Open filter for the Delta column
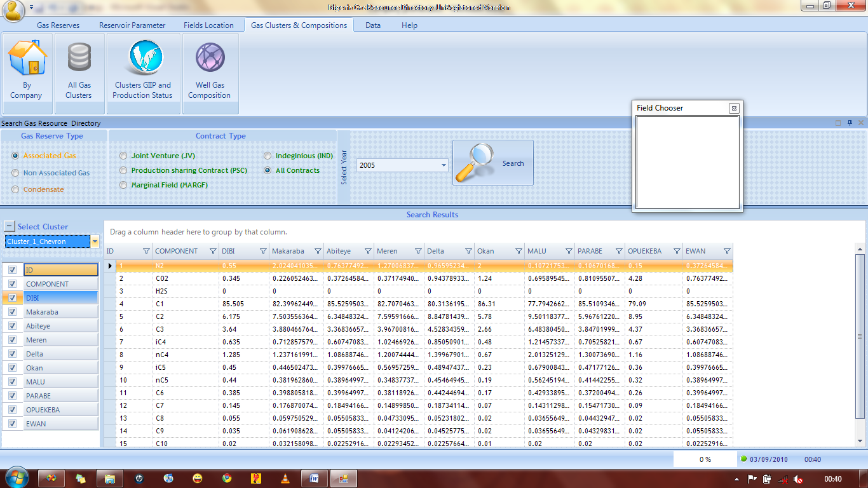The height and width of the screenshot is (488, 868). click(x=468, y=251)
